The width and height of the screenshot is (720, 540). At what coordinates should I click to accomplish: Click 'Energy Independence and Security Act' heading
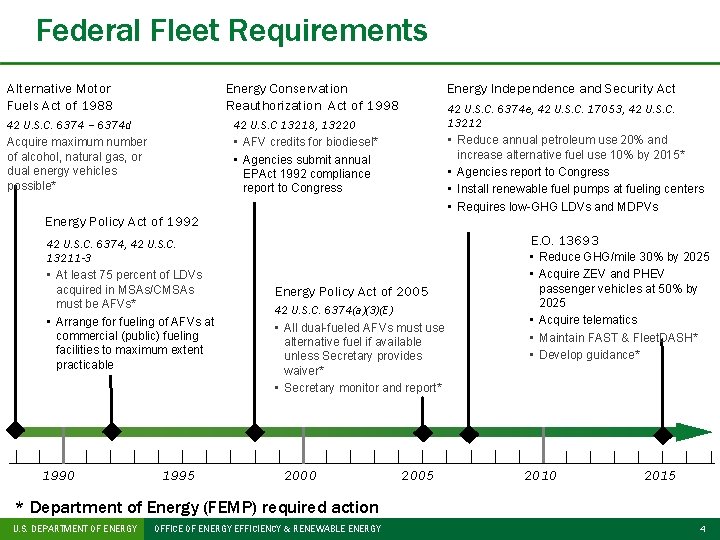561,89
